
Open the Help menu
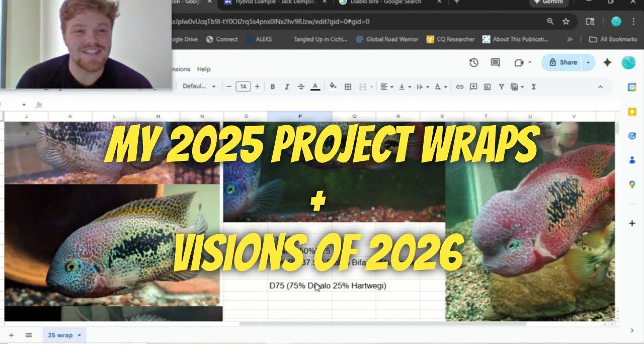(204, 69)
